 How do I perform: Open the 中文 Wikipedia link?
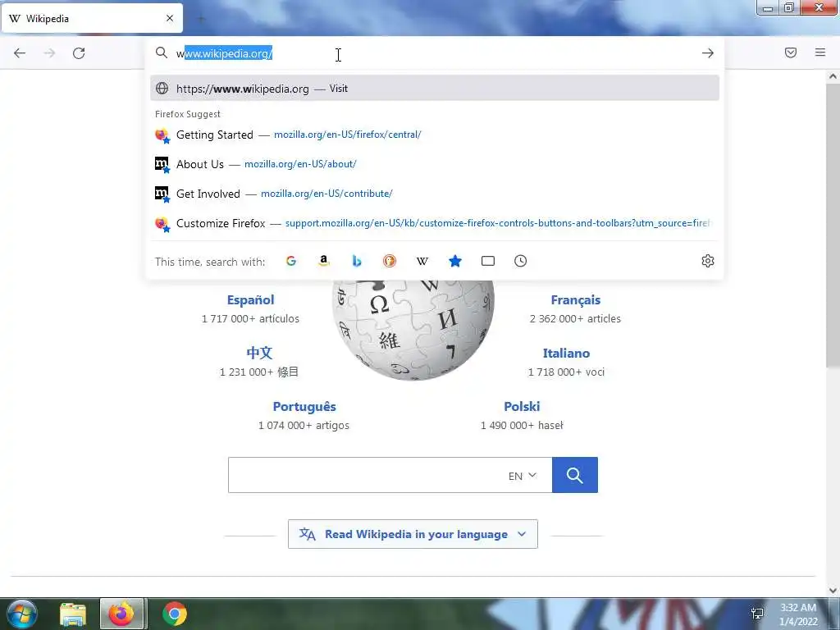(259, 353)
